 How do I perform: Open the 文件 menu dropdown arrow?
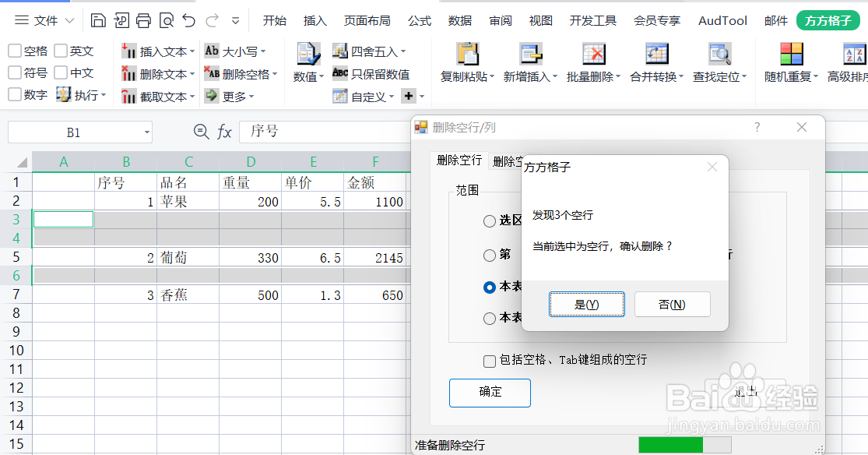69,20
